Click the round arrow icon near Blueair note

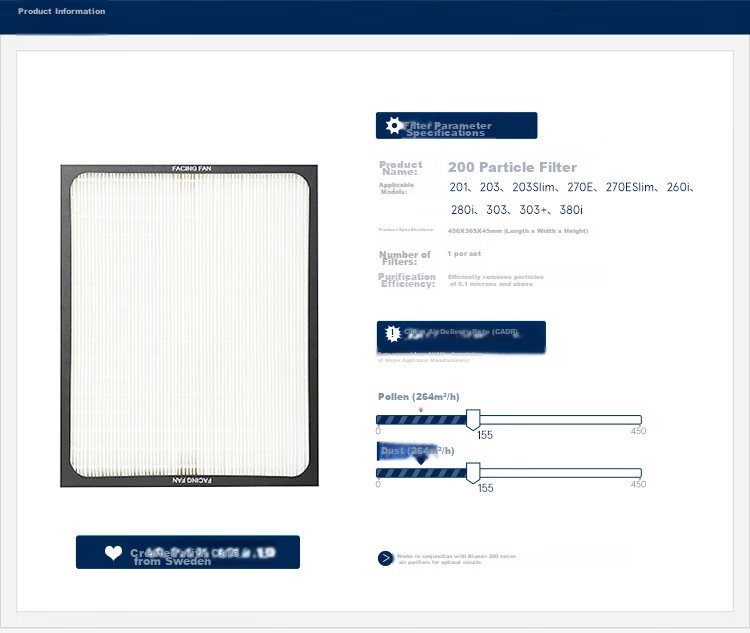click(385, 558)
